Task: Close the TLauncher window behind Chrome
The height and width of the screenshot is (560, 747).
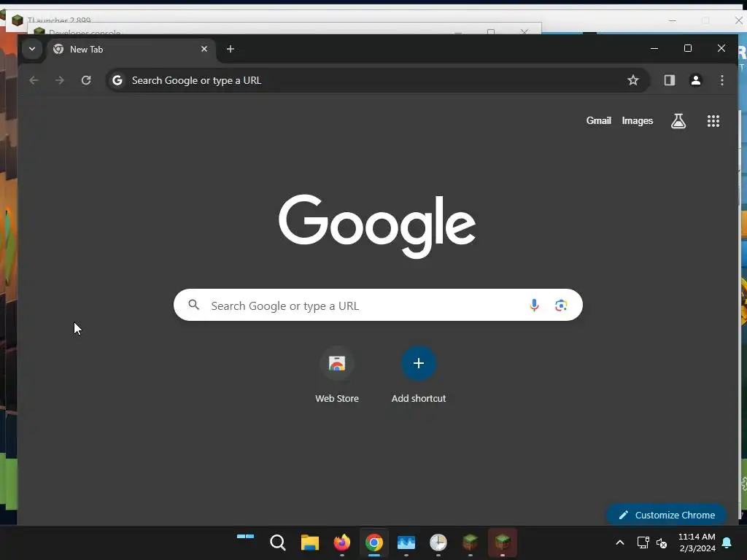Action: tap(738, 20)
